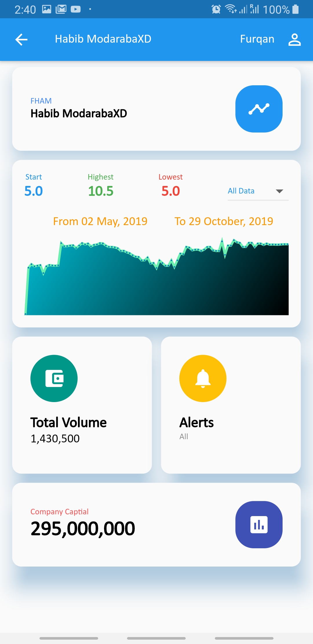Open the All Data range dropdown

[258, 191]
